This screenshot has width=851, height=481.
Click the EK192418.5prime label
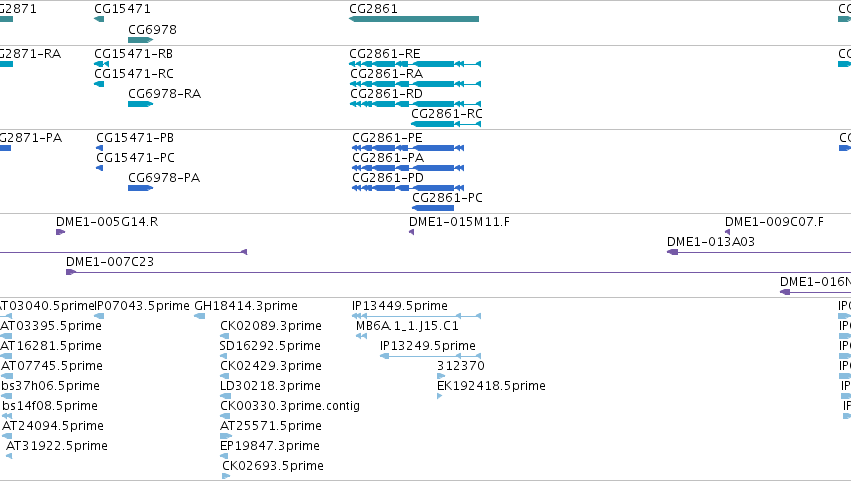[x=491, y=385]
